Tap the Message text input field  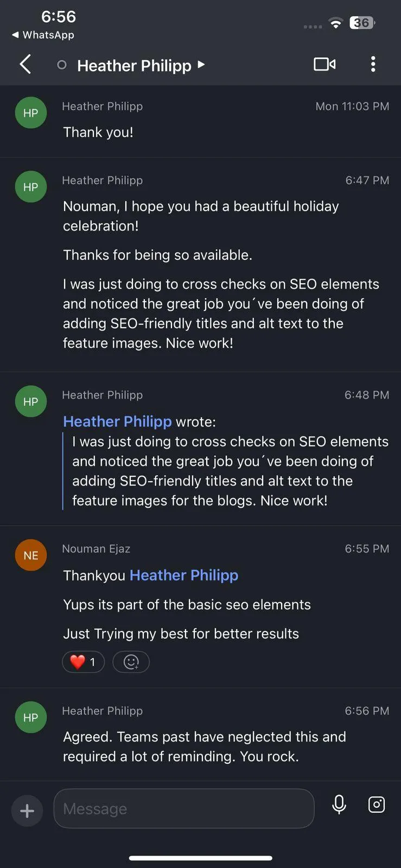coord(183,808)
